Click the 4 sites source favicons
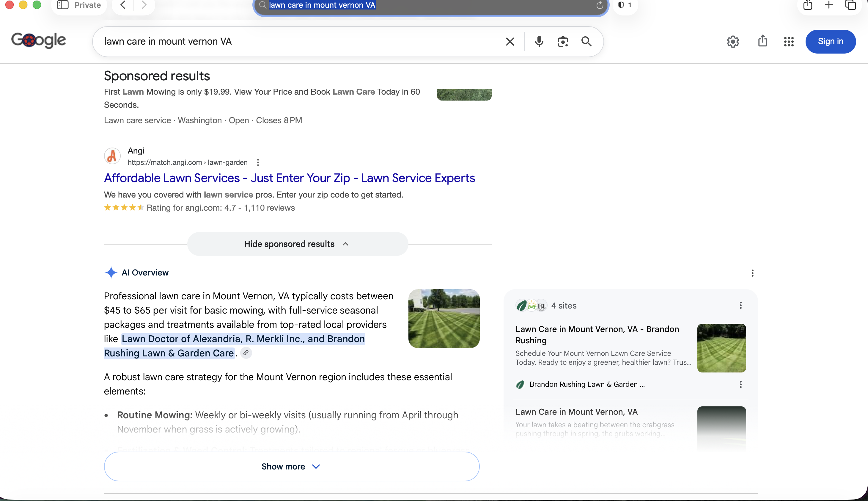This screenshot has height=501, width=868. [x=531, y=306]
